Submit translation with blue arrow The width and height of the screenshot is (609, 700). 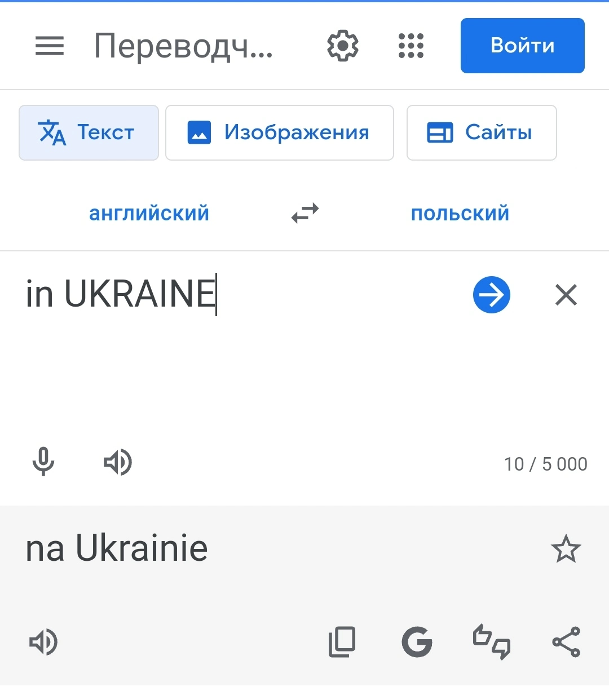click(491, 295)
